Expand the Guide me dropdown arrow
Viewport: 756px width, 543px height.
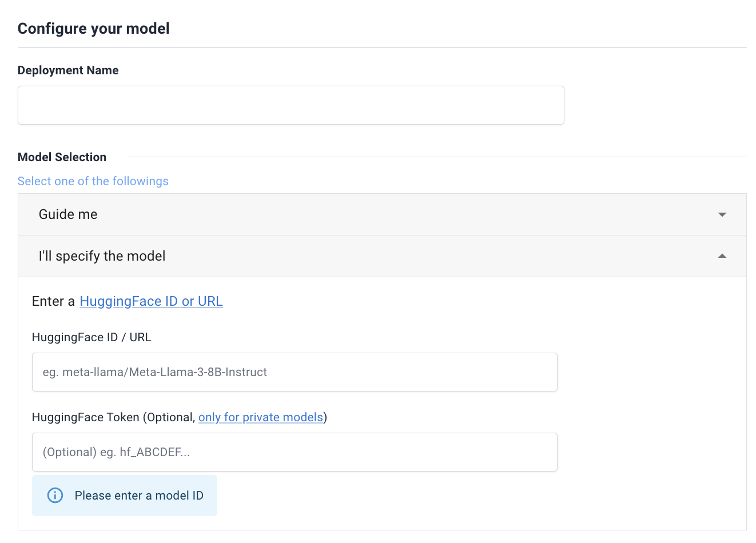click(x=722, y=214)
